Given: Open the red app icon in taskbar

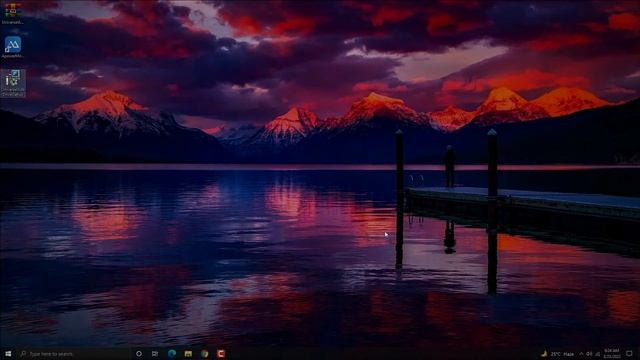Looking at the screenshot, I should pyautogui.click(x=221, y=353).
